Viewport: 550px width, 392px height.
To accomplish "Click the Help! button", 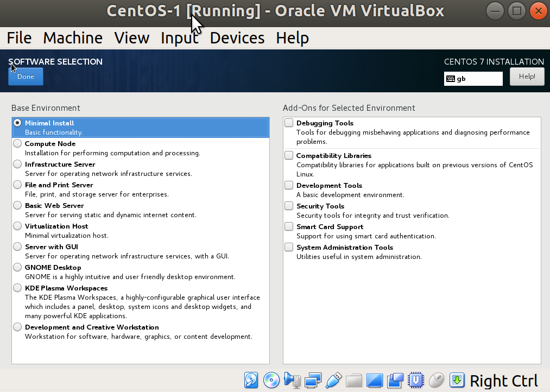I will click(526, 76).
